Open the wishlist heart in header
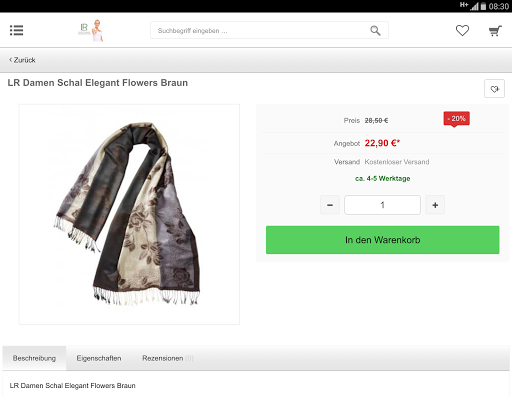 point(462,31)
